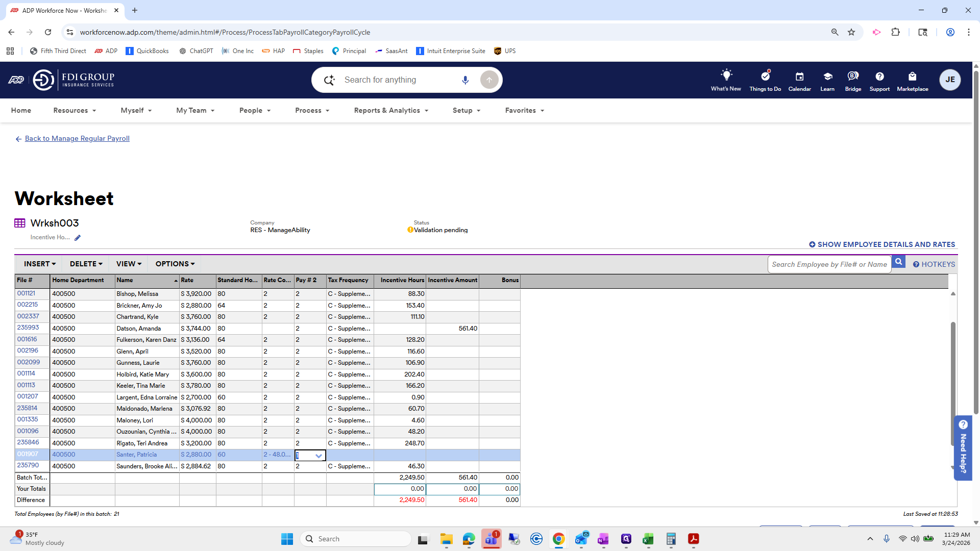Click the employee search magnifier button

pos(899,262)
